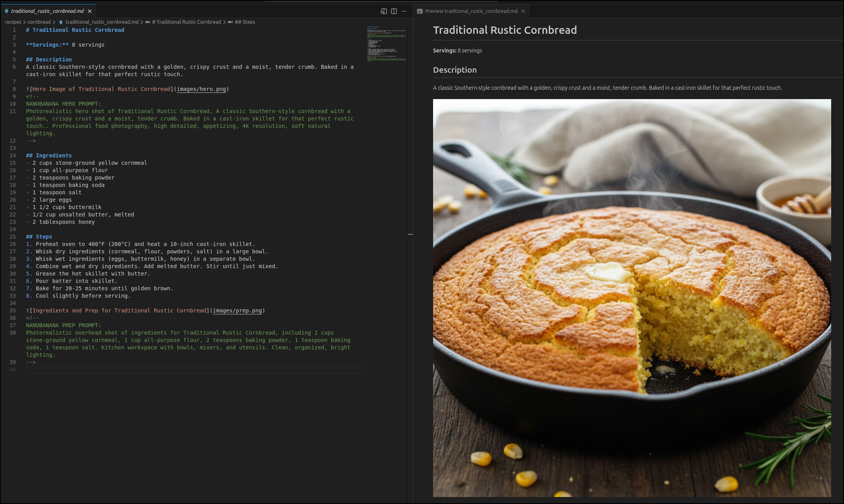
Task: Click the markdown icon in the breadcrumb path
Action: pyautogui.click(x=61, y=22)
